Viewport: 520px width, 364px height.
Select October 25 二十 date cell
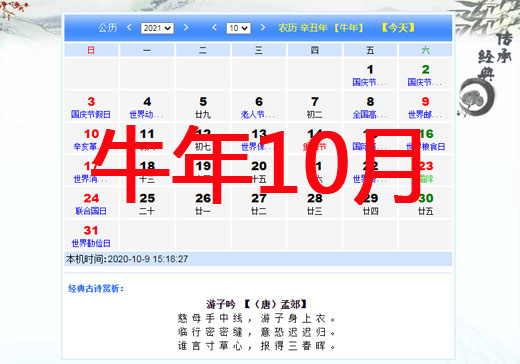pos(147,203)
